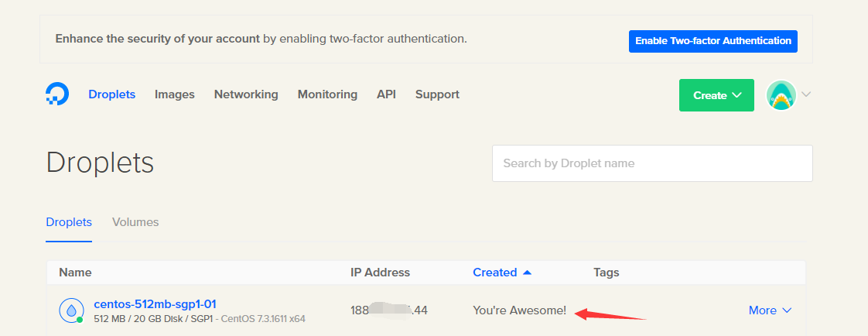The width and height of the screenshot is (868, 336).
Task: Click the "You're Awesome!" created text
Action: (520, 310)
